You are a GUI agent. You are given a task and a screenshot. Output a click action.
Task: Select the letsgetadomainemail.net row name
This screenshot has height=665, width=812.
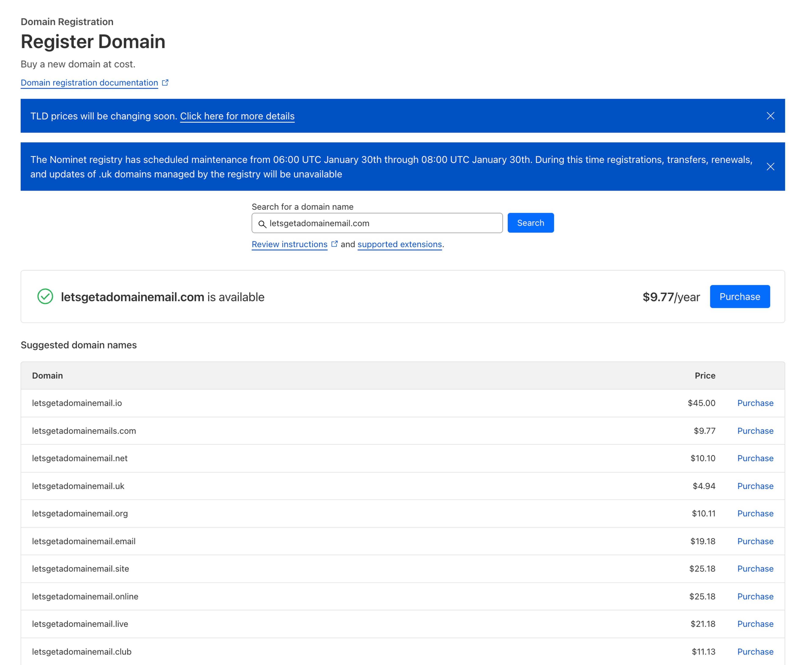(x=80, y=458)
